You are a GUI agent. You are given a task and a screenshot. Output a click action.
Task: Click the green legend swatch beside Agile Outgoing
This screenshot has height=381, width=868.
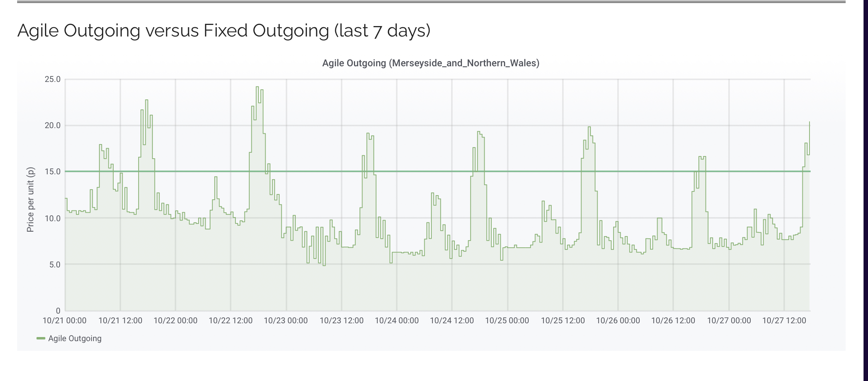click(x=41, y=339)
